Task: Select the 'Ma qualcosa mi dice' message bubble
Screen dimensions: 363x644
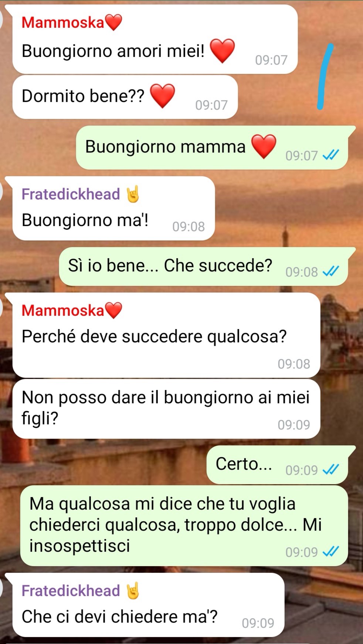Action: 184,525
